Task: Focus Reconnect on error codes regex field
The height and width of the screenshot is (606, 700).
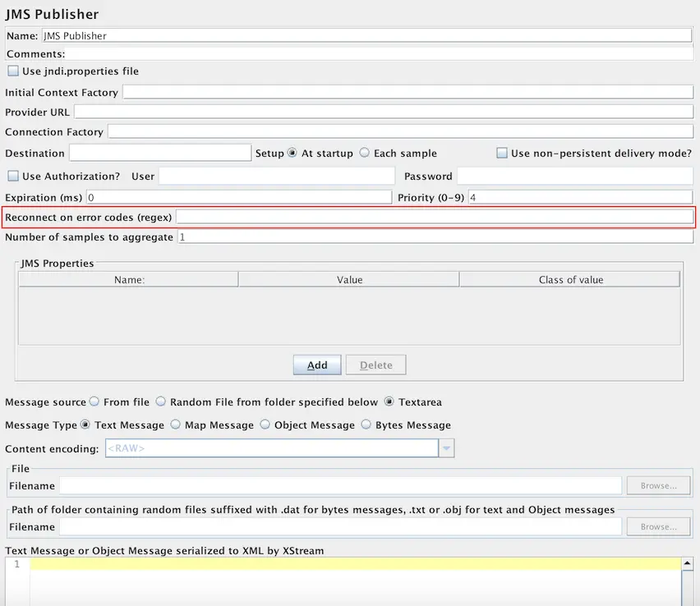Action: [435, 218]
